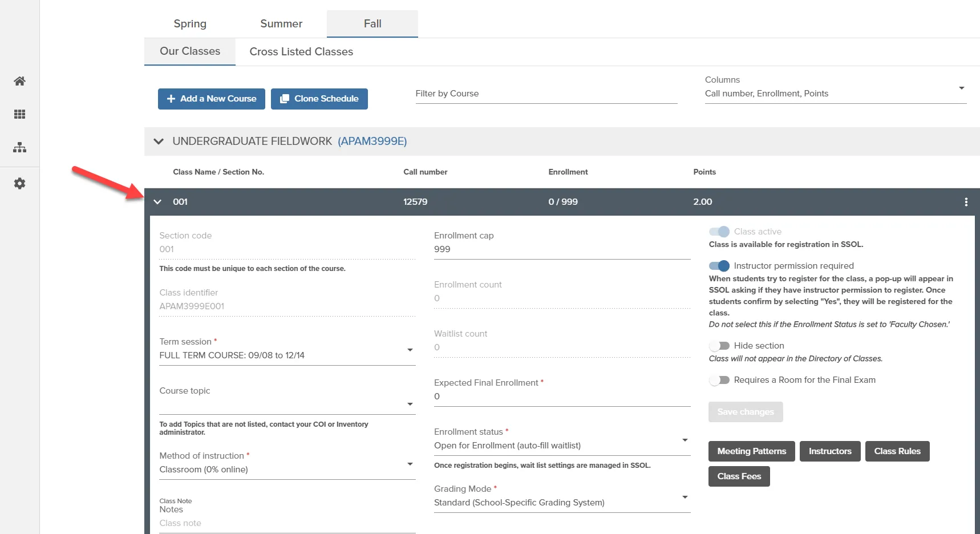Click call number 12579

pyautogui.click(x=415, y=202)
